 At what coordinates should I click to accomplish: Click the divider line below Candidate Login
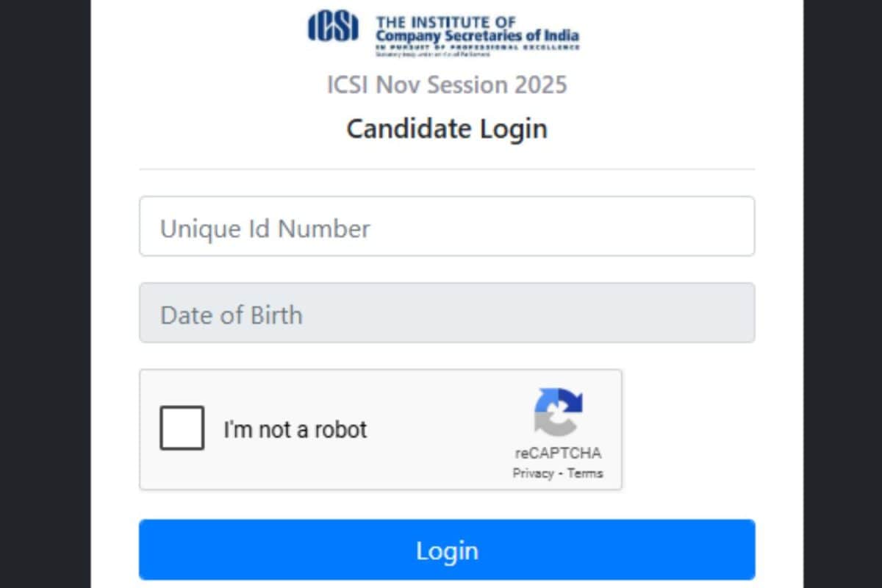(x=446, y=169)
